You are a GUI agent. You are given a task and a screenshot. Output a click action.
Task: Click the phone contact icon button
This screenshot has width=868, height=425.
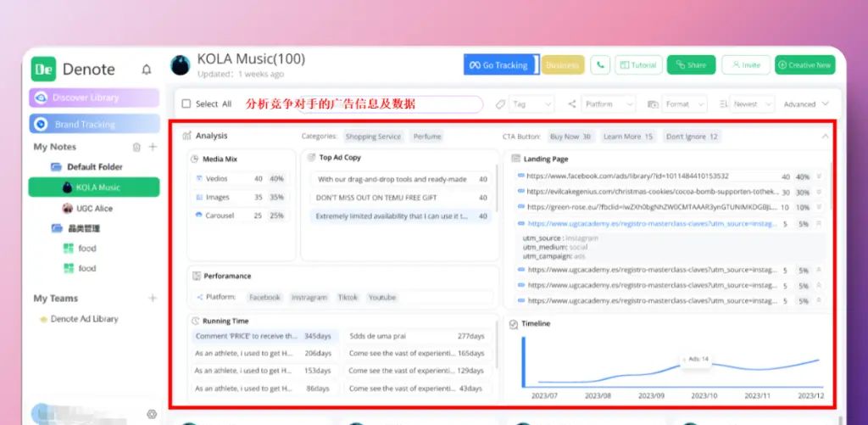[x=600, y=64]
